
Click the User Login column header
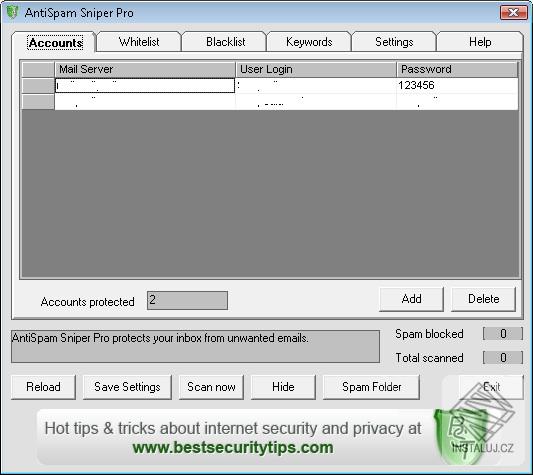point(316,69)
